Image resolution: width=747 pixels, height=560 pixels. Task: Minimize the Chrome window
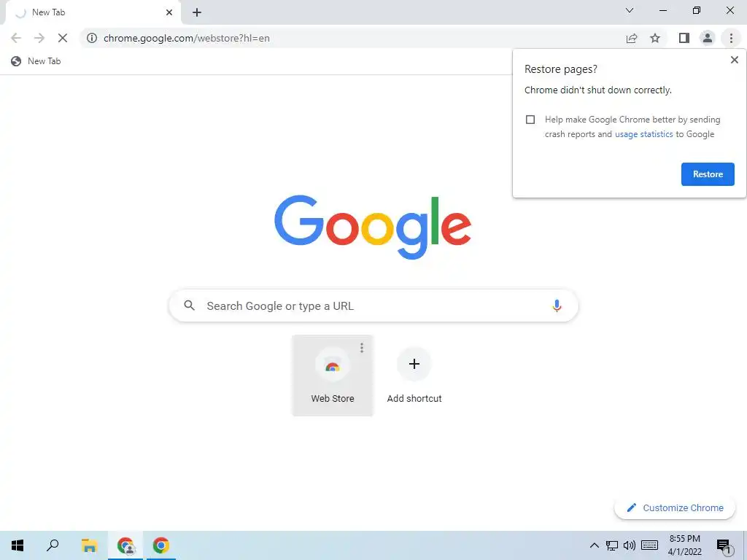pos(662,10)
